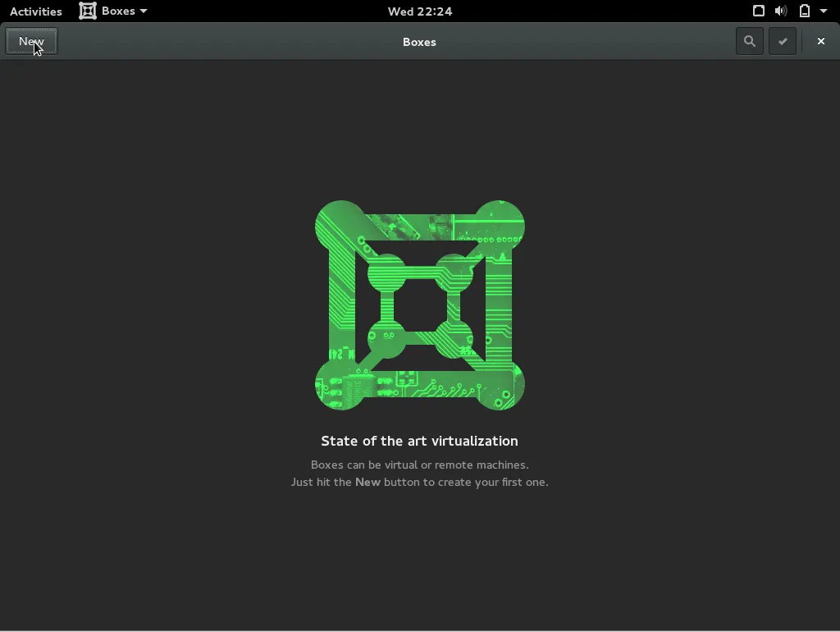Click the bold New word in the hint text
This screenshot has width=840, height=632.
pos(367,482)
